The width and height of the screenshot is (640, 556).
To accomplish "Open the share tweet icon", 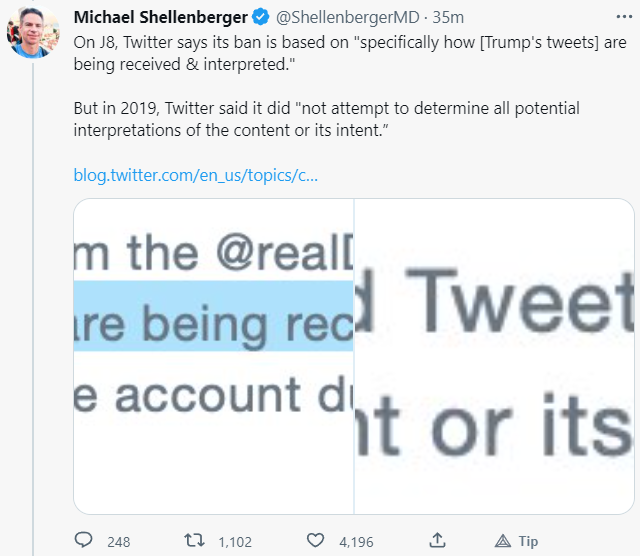I will coord(436,541).
